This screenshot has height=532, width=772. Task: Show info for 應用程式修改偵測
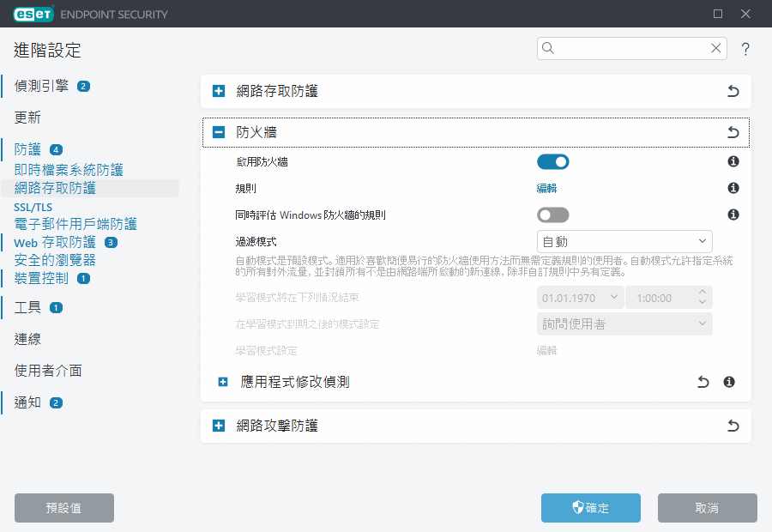pos(729,382)
